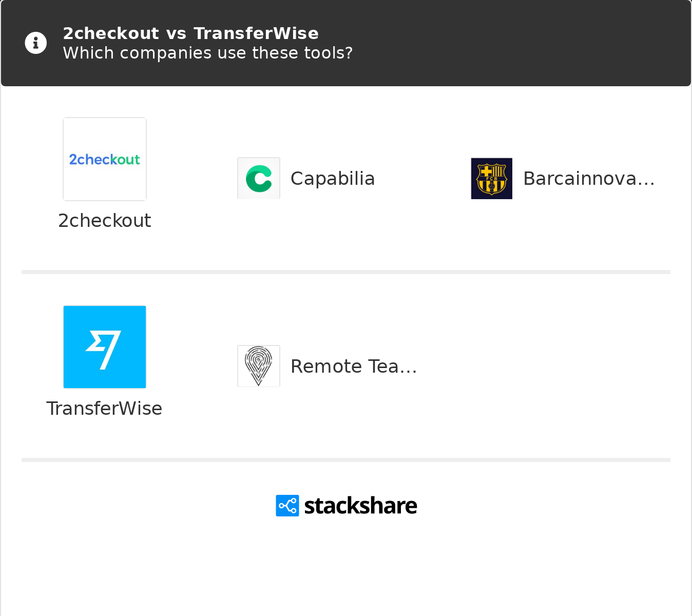Click the 2checkout label under its logo
Image resolution: width=692 pixels, height=616 pixels.
point(105,221)
